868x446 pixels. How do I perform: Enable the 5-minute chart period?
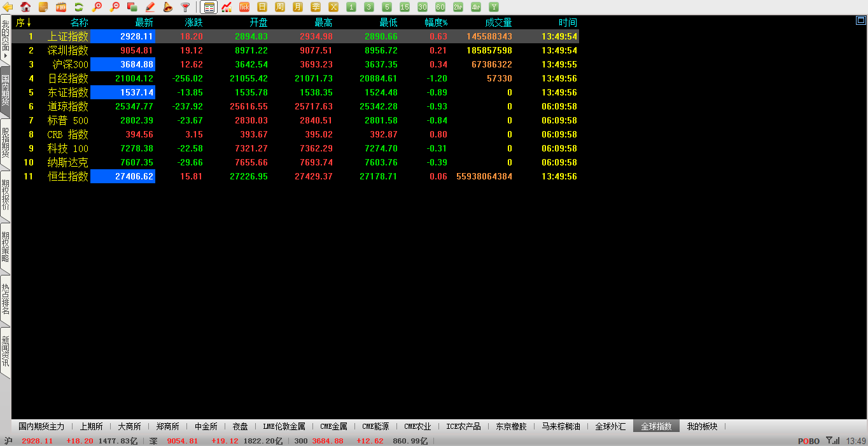(x=386, y=7)
